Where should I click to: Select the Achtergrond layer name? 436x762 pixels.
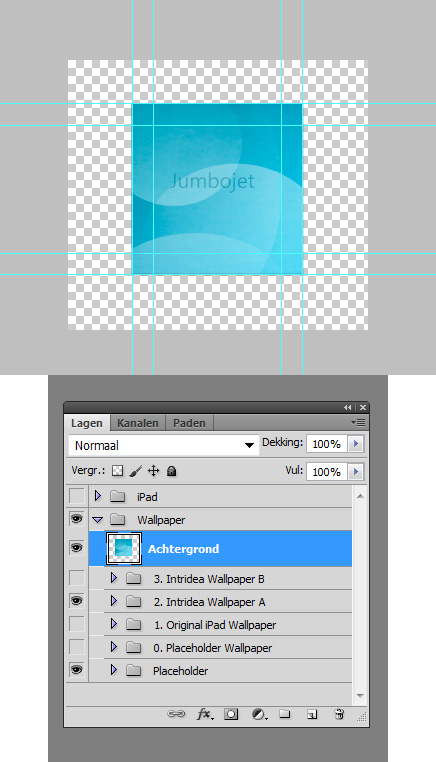tap(183, 549)
